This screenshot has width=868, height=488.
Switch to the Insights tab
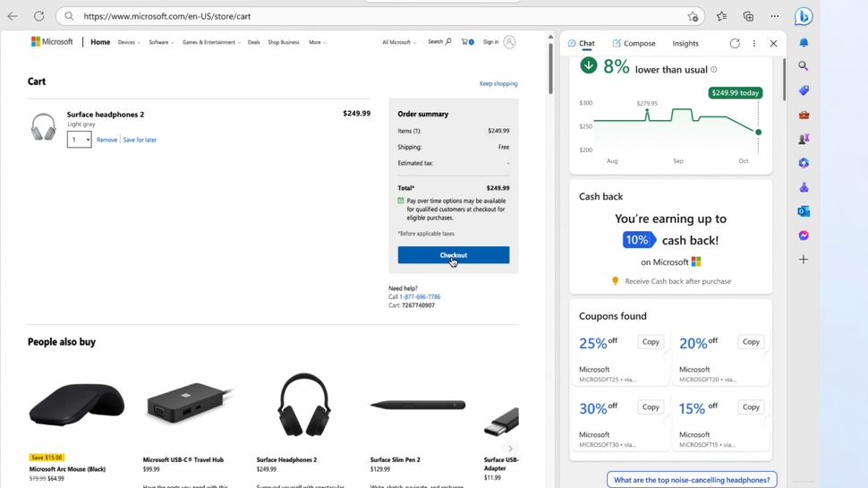pyautogui.click(x=685, y=43)
